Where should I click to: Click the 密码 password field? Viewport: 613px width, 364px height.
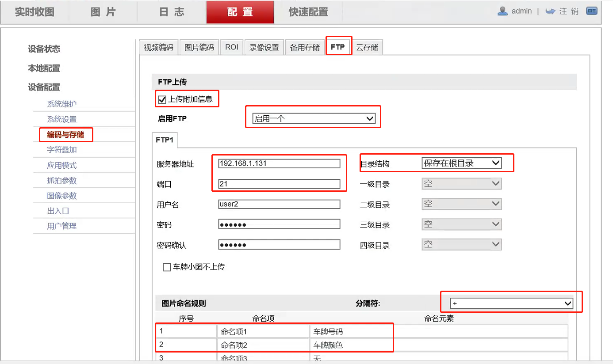(x=279, y=224)
